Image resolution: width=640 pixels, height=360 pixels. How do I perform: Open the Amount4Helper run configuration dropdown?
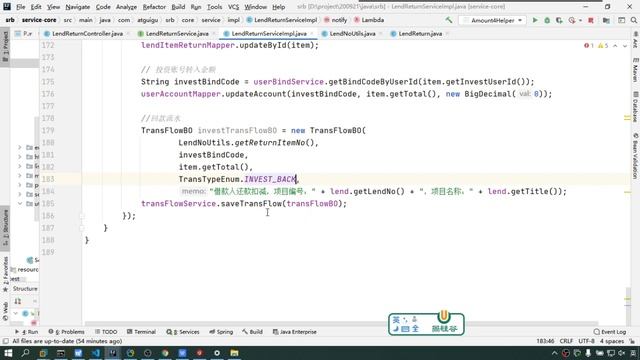(x=493, y=20)
